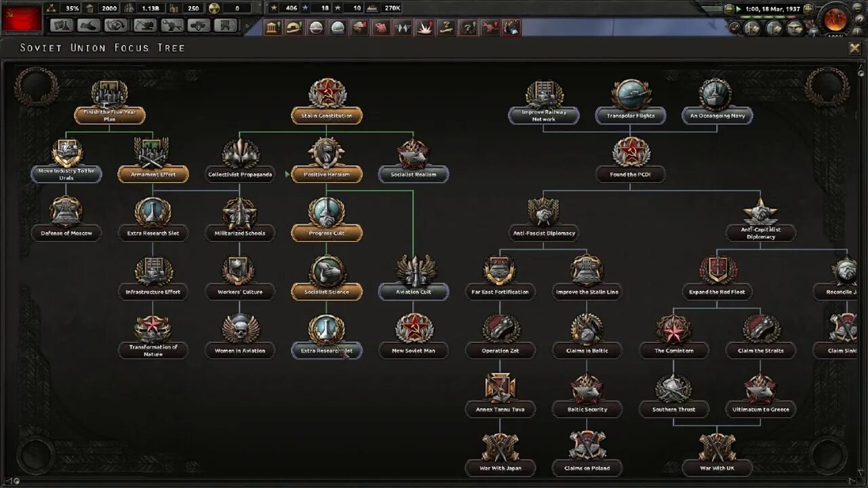Select Defense of Moscow focus
868x488 pixels.
(x=66, y=220)
